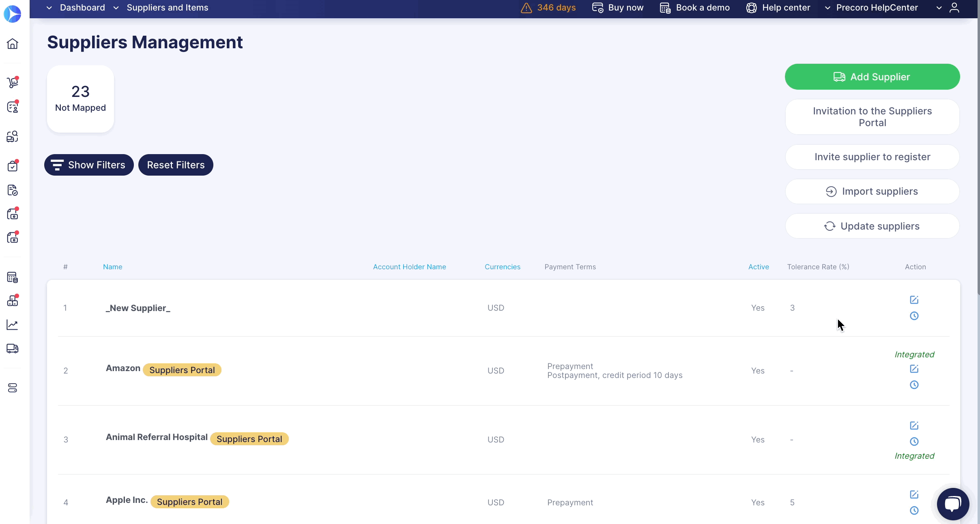Viewport: 980px width, 524px height.
Task: Edit the Apple Inc. supplier row
Action: (914, 494)
